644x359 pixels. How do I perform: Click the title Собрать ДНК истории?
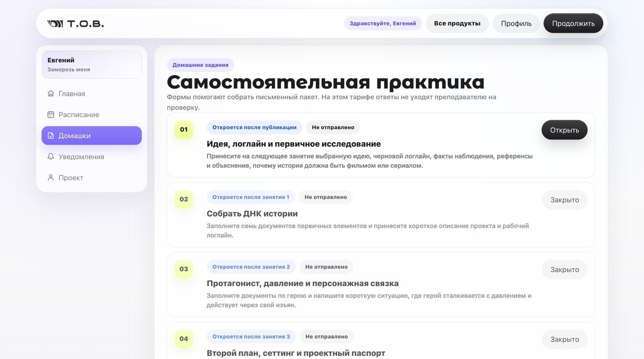point(252,214)
